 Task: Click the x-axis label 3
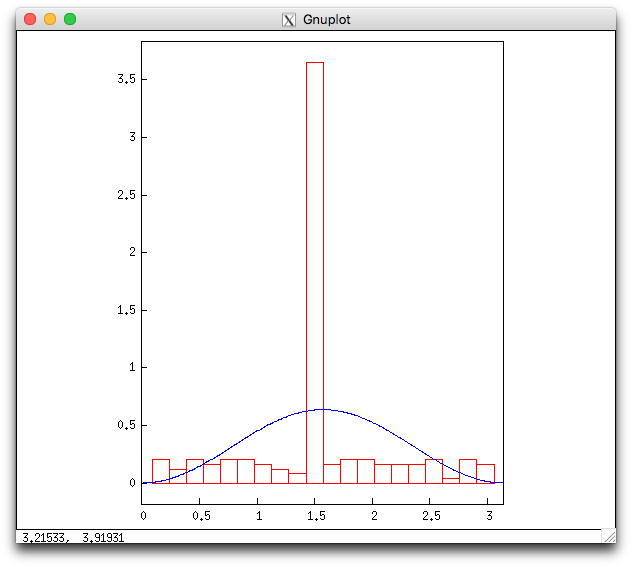(x=489, y=516)
